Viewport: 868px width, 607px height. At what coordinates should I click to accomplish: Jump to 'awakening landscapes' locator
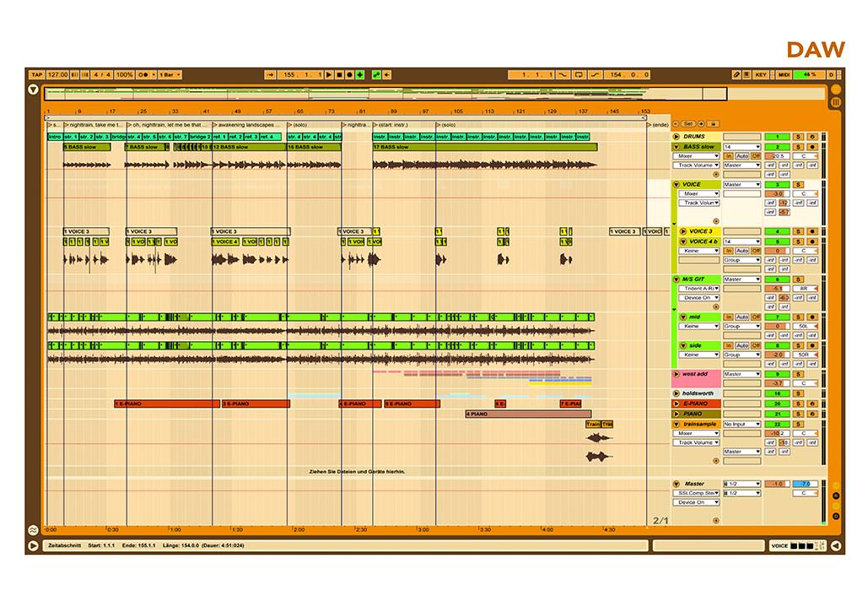(x=245, y=125)
